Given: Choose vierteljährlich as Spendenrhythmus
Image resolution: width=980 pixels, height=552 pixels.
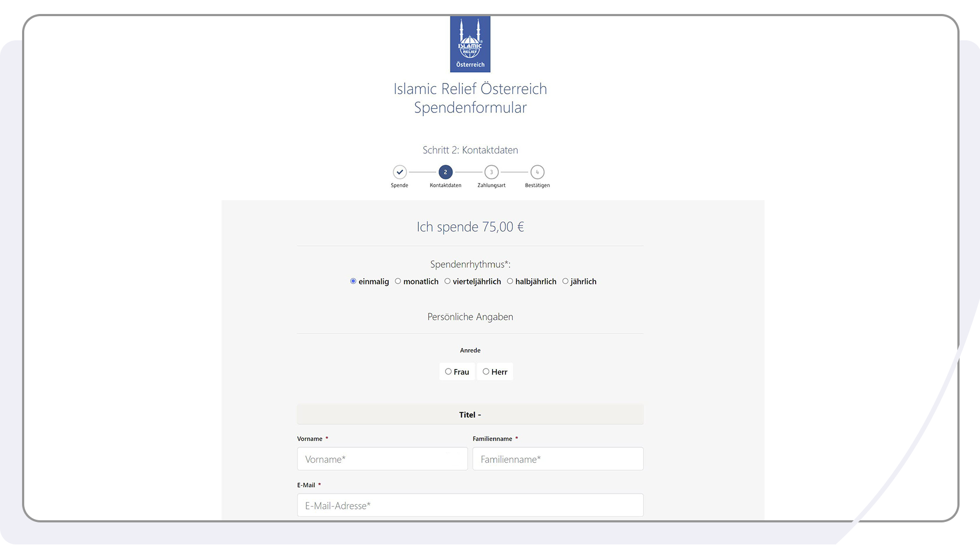Looking at the screenshot, I should (447, 281).
